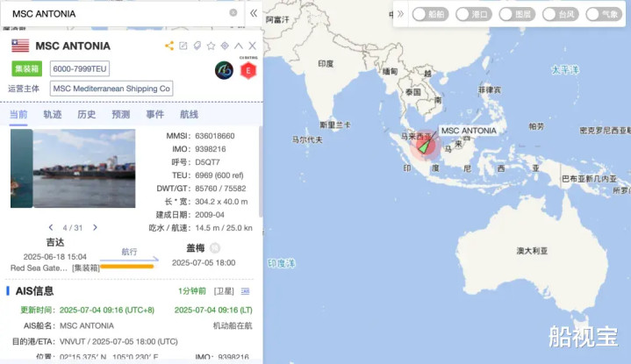Click the departure port 吉达

[55, 242]
